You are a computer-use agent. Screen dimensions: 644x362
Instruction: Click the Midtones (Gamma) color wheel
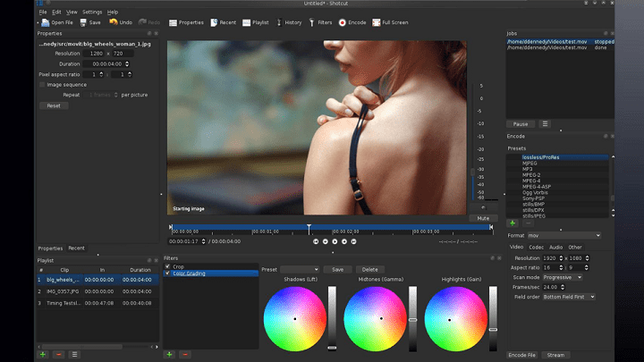pyautogui.click(x=376, y=318)
